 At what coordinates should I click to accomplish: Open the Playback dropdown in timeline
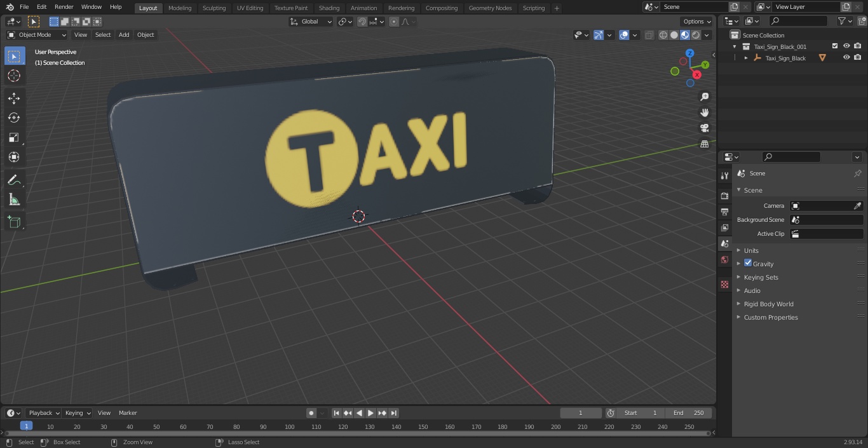click(43, 413)
